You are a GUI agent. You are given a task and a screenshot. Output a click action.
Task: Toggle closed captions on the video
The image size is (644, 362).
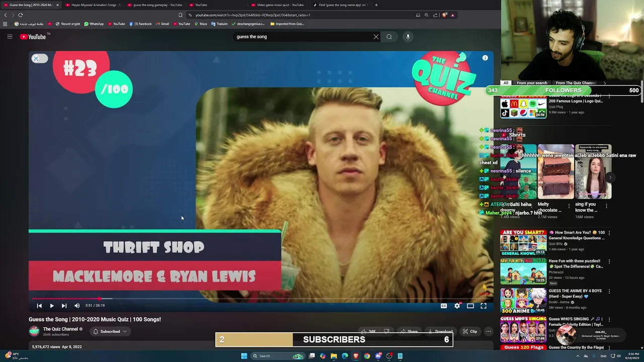tap(444, 306)
